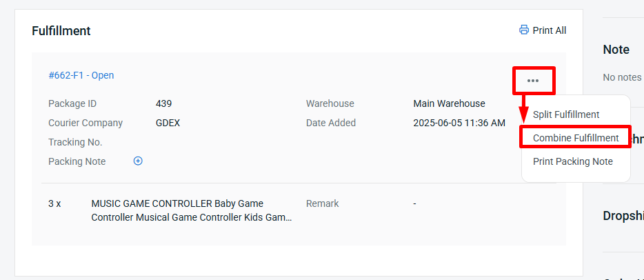Open fulfillment link #662-F1 - Open

click(x=81, y=75)
